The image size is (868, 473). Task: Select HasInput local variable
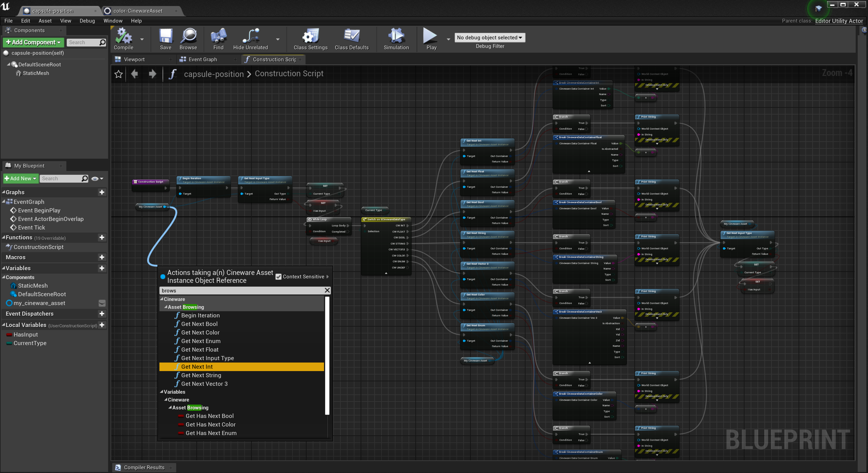click(x=26, y=334)
